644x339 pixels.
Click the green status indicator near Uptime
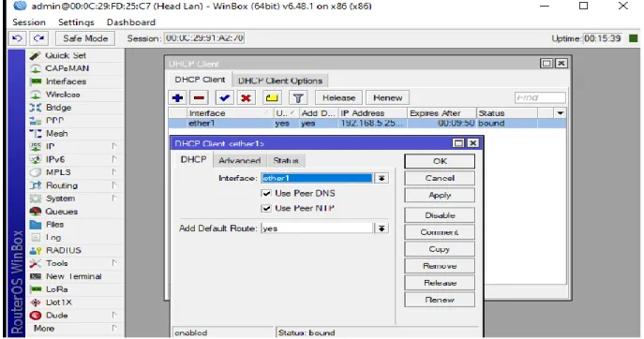coord(634,38)
